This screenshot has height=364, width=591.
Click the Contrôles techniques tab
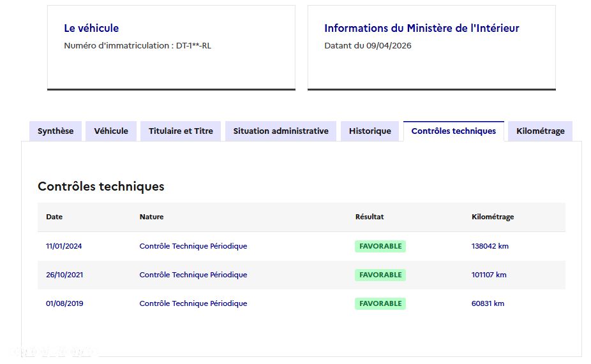(453, 131)
